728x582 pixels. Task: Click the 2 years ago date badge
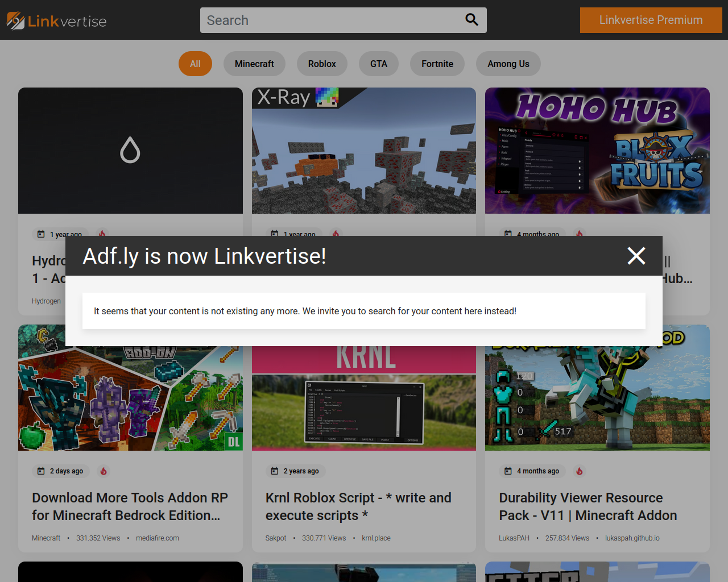click(x=295, y=471)
